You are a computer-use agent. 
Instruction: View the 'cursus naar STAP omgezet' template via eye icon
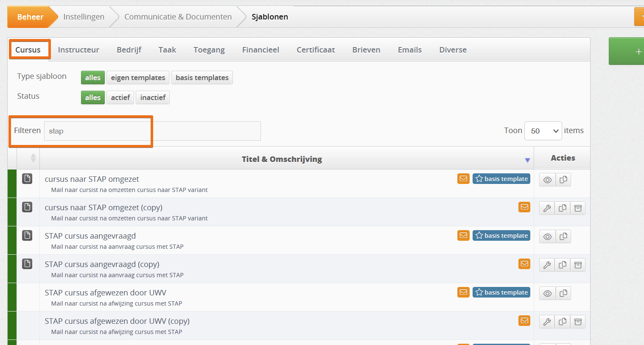547,180
